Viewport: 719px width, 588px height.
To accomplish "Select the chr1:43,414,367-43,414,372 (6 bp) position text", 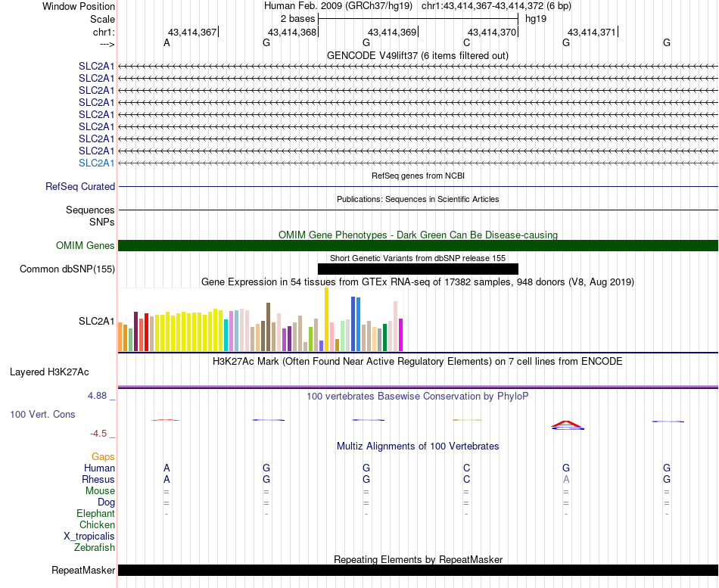I will 496,6.
